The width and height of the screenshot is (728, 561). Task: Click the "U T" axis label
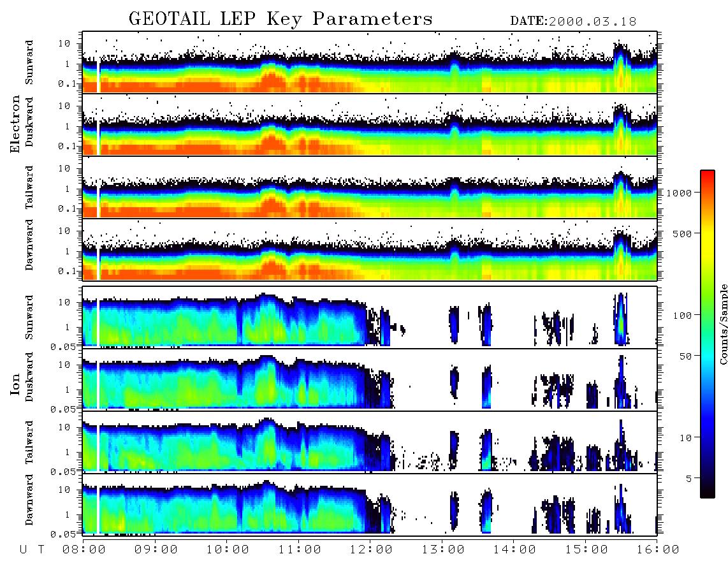point(33,550)
